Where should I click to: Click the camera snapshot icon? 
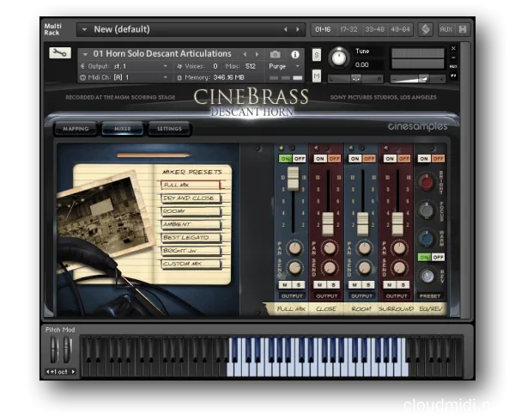point(276,54)
